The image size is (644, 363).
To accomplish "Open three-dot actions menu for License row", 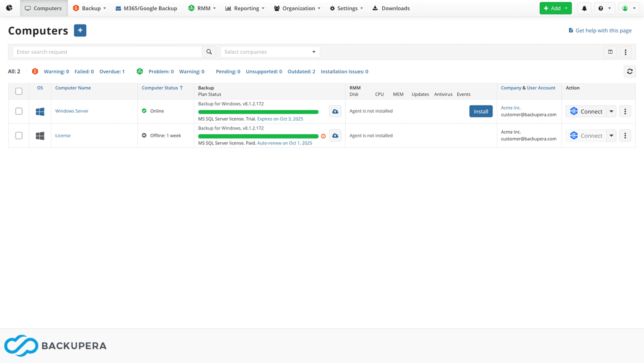I will [x=625, y=136].
